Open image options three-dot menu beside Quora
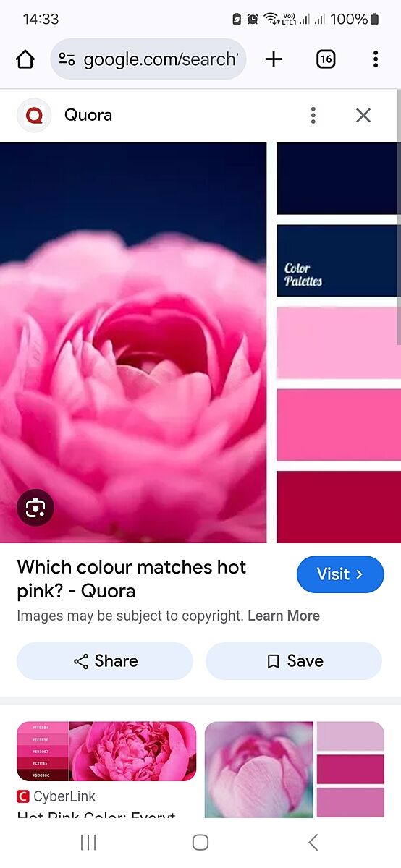Viewport: 401px width, 868px height. (x=313, y=115)
